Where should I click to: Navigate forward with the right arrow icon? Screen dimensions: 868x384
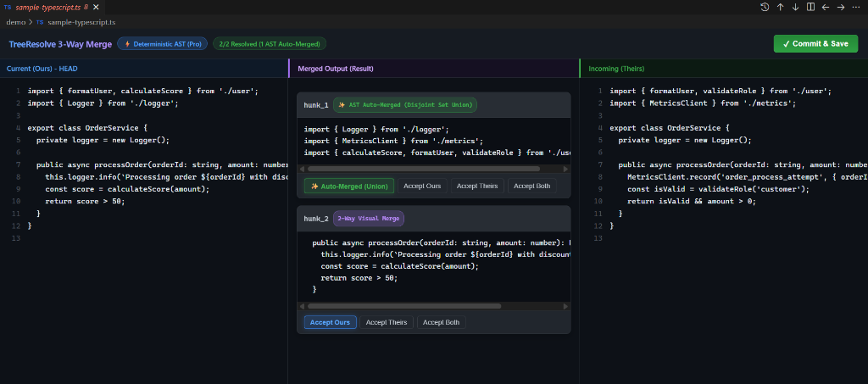coord(840,7)
